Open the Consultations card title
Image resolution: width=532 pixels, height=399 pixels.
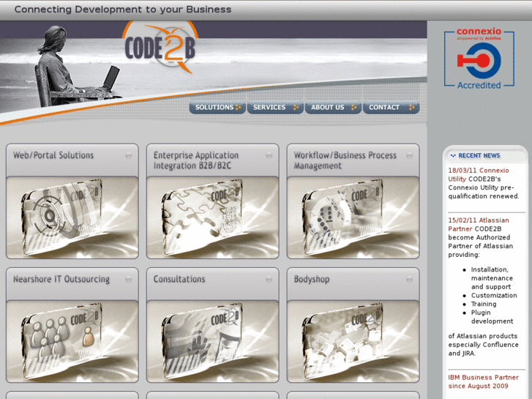(179, 279)
